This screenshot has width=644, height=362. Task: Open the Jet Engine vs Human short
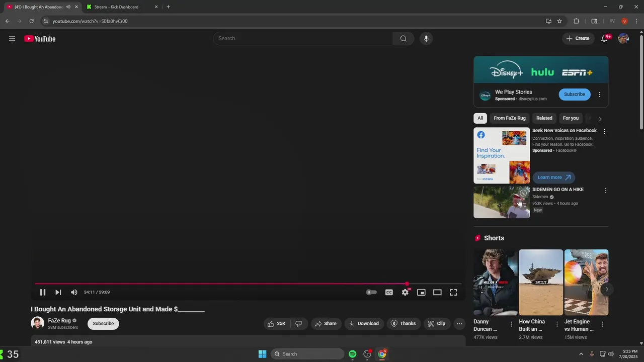[586, 282]
